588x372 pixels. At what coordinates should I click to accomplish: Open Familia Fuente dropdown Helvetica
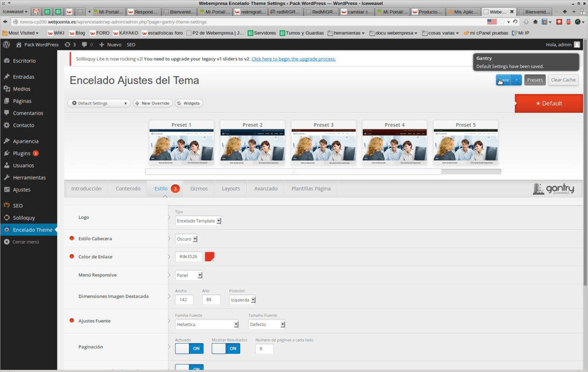[207, 324]
